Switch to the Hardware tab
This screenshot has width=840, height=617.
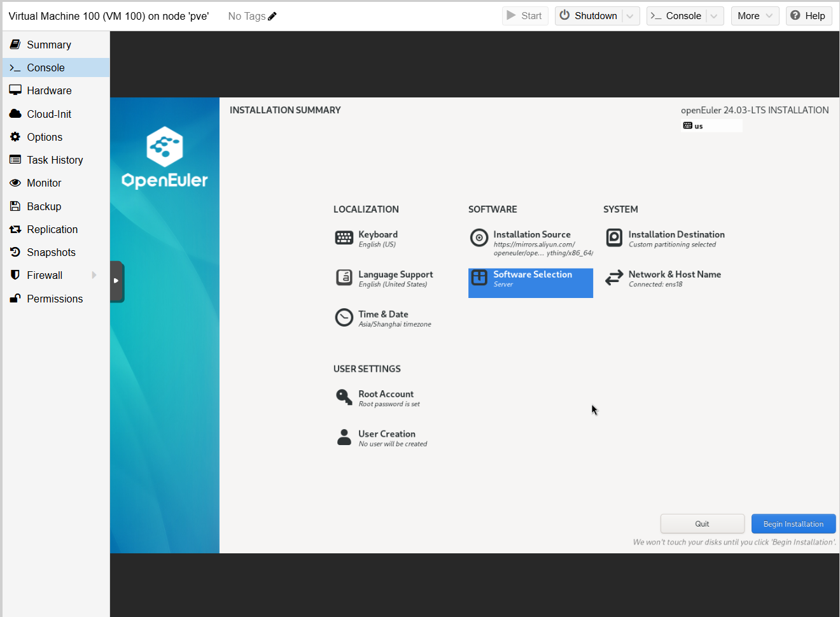click(49, 90)
